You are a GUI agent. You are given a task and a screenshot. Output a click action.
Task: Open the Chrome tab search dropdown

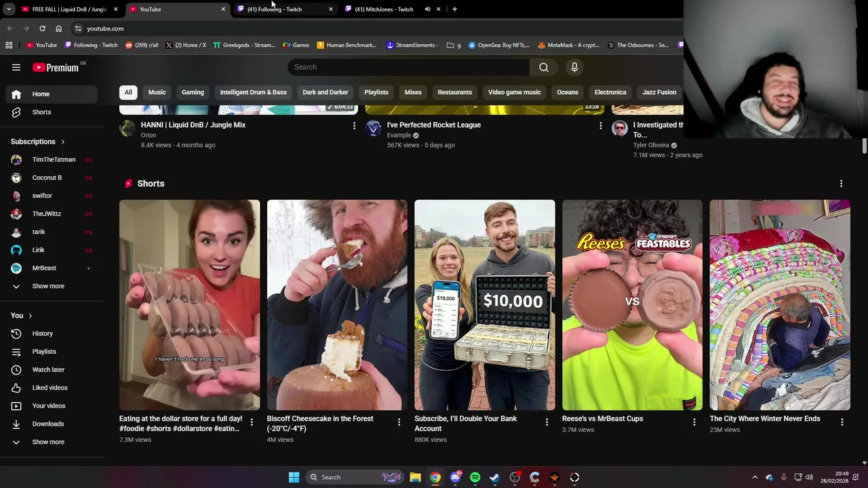tap(9, 9)
